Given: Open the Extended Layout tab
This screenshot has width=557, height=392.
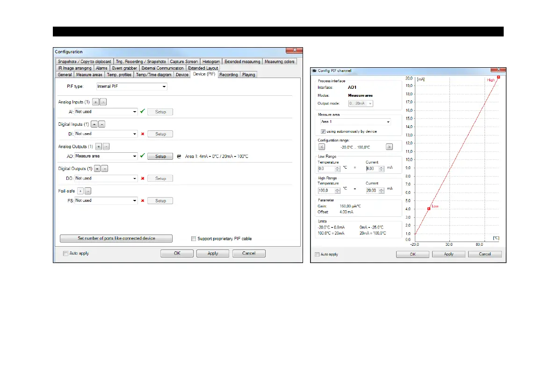Looking at the screenshot, I should 203,68.
